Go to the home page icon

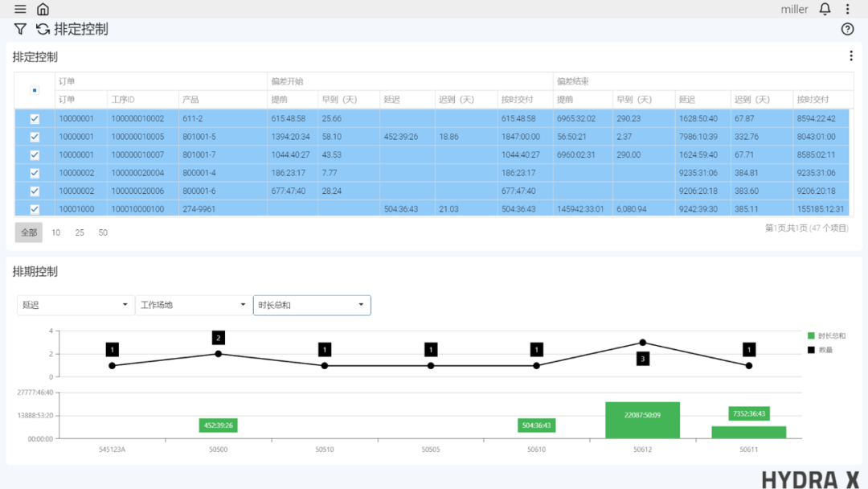pyautogui.click(x=43, y=10)
